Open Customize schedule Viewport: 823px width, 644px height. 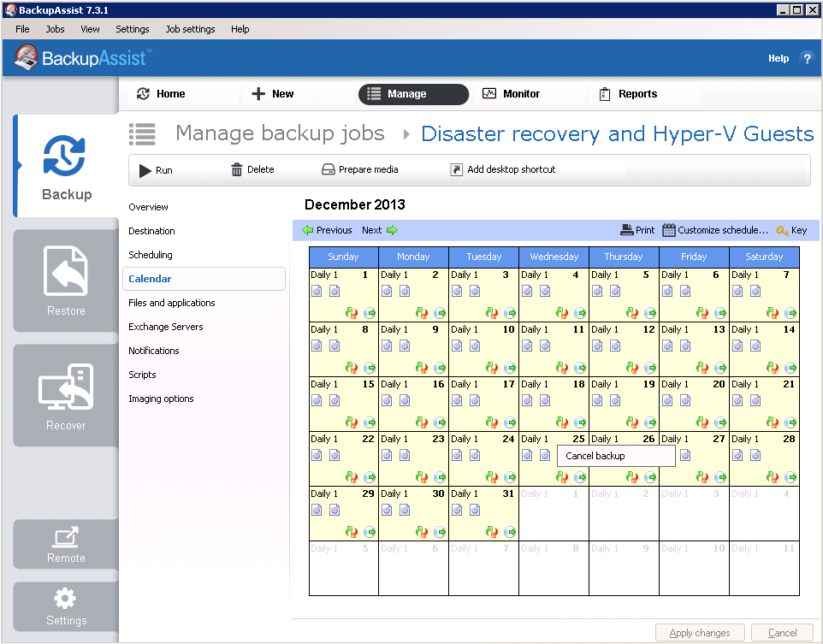[715, 230]
